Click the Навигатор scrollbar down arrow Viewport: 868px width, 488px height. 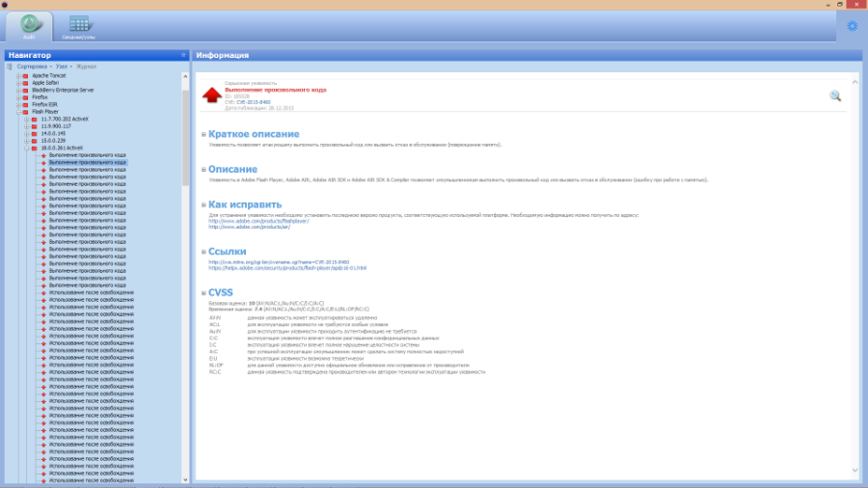[x=185, y=479]
